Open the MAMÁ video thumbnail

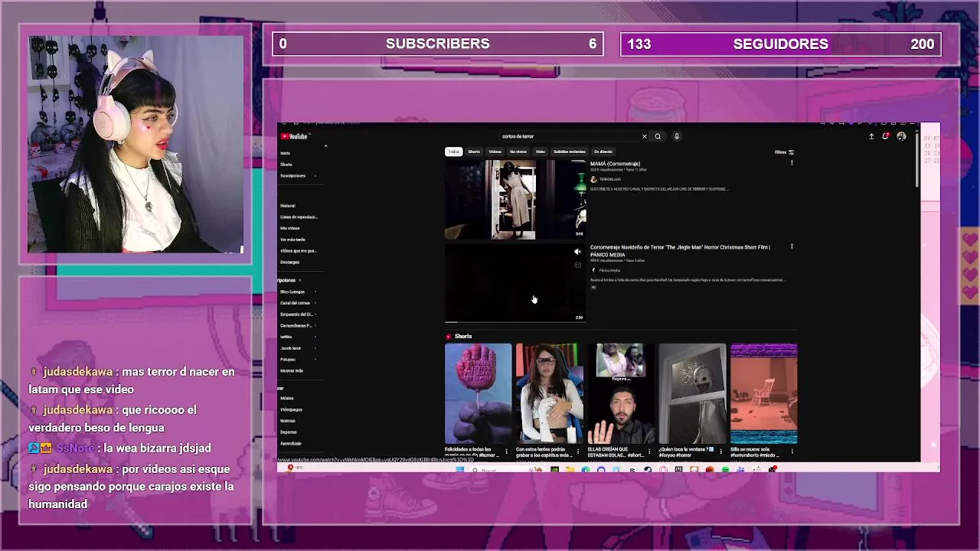[x=515, y=199]
